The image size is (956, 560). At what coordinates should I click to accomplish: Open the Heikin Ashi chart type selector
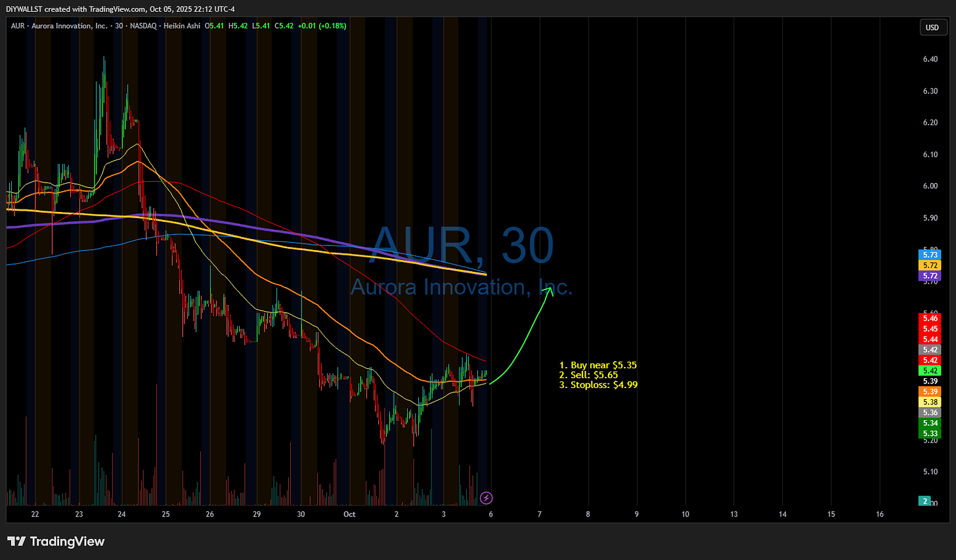[182, 26]
